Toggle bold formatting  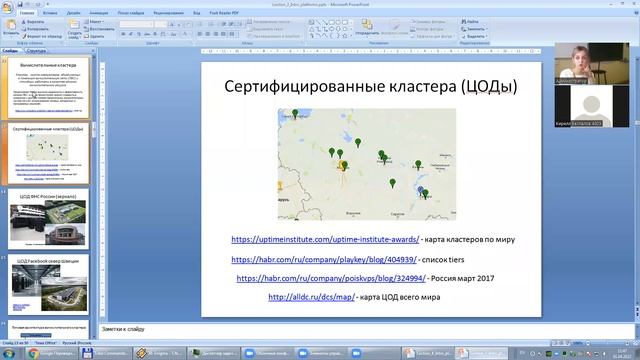coord(123,34)
